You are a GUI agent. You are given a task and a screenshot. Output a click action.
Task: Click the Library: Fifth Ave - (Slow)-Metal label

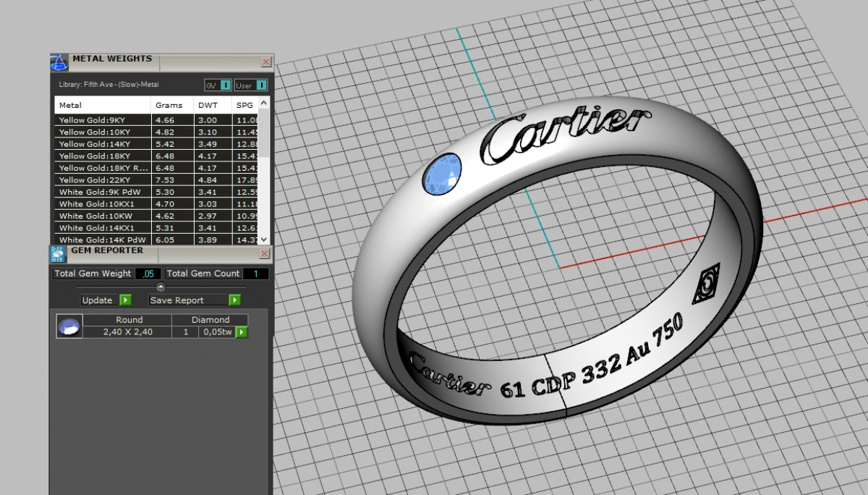click(x=109, y=85)
